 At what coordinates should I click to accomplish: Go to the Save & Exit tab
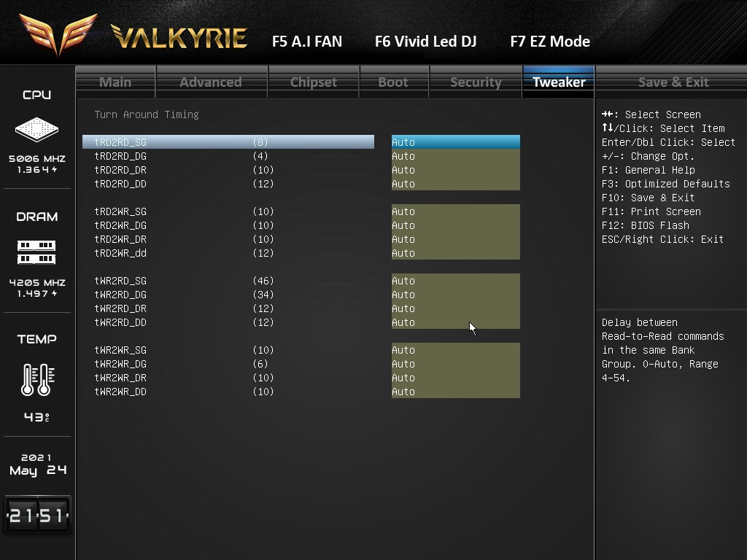(673, 82)
